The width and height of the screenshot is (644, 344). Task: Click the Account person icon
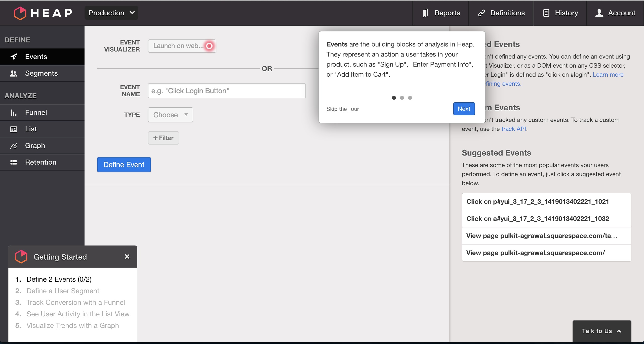pyautogui.click(x=599, y=13)
